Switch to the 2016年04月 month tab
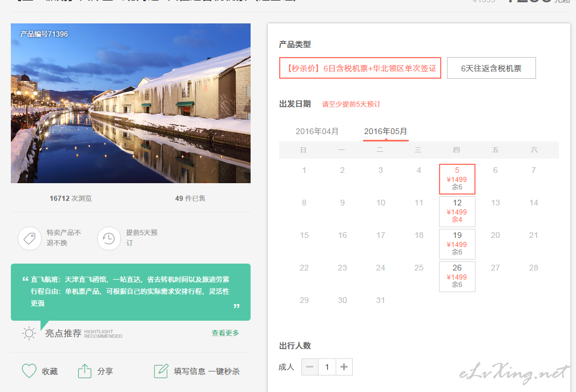This screenshot has height=392, width=576. coord(317,131)
